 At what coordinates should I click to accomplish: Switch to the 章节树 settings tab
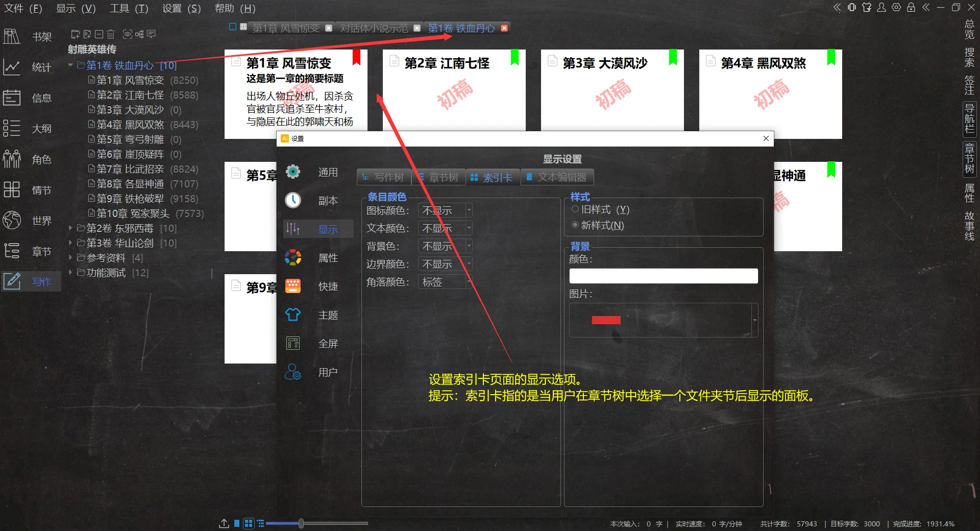438,177
